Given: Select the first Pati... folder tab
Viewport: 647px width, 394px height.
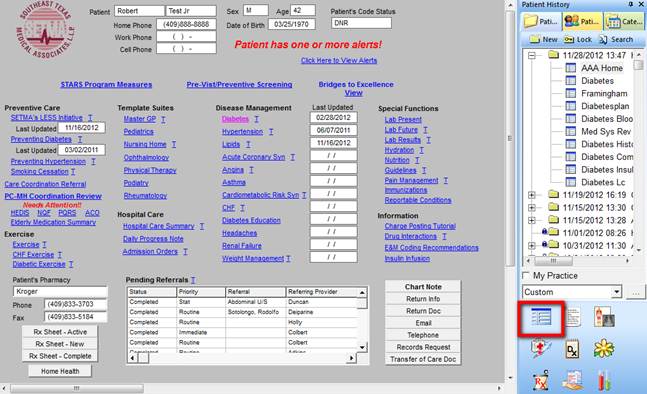Looking at the screenshot, I should tap(541, 21).
